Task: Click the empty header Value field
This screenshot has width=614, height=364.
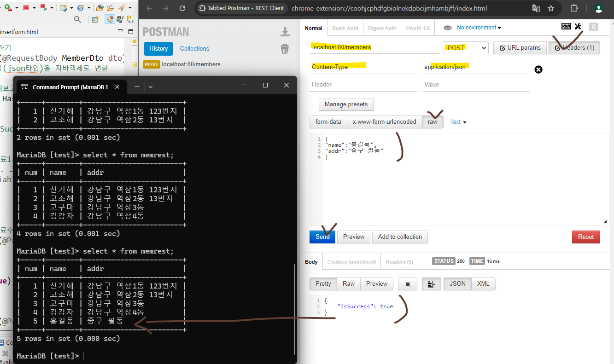Action: [476, 85]
